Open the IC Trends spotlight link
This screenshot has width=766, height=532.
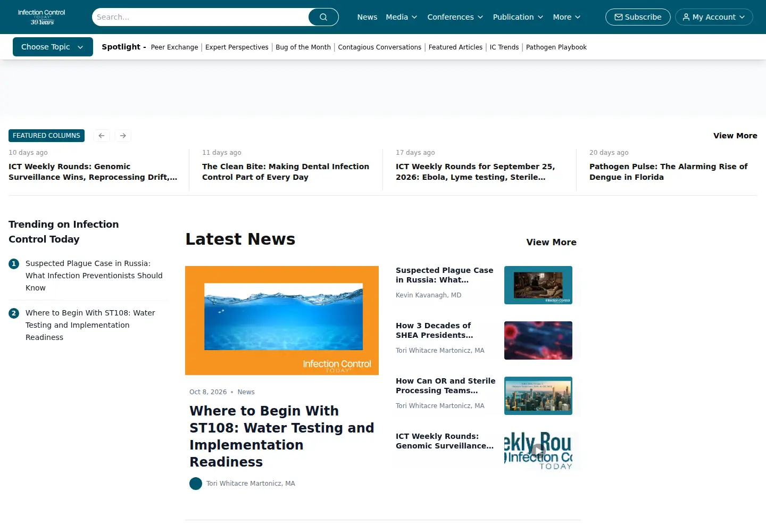[504, 47]
